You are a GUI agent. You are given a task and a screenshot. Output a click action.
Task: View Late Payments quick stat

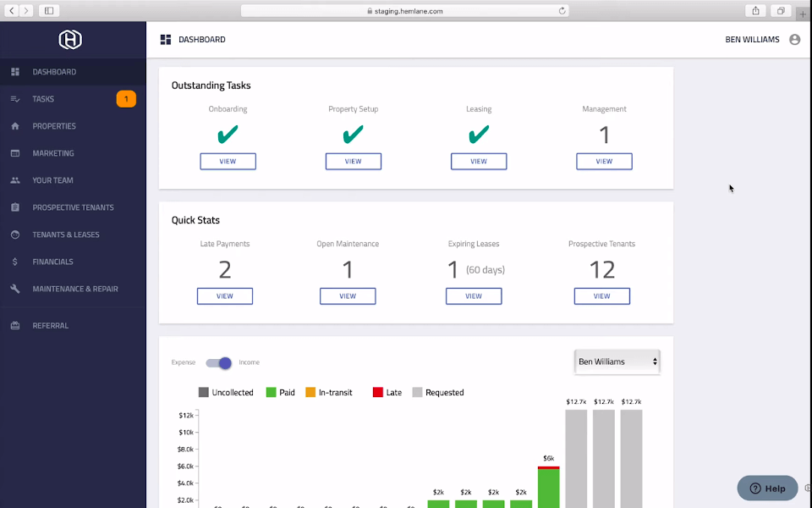tap(225, 296)
